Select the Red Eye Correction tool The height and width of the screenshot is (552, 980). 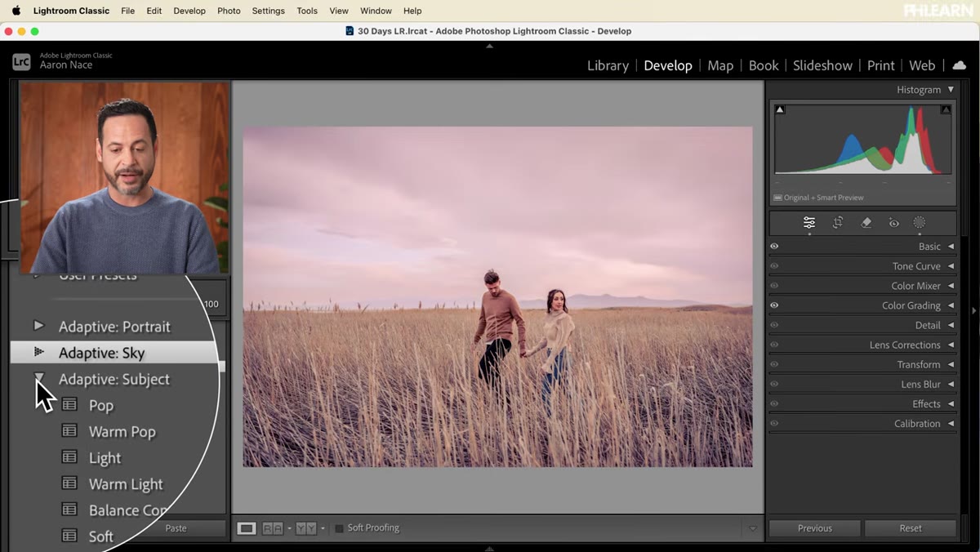[894, 223]
